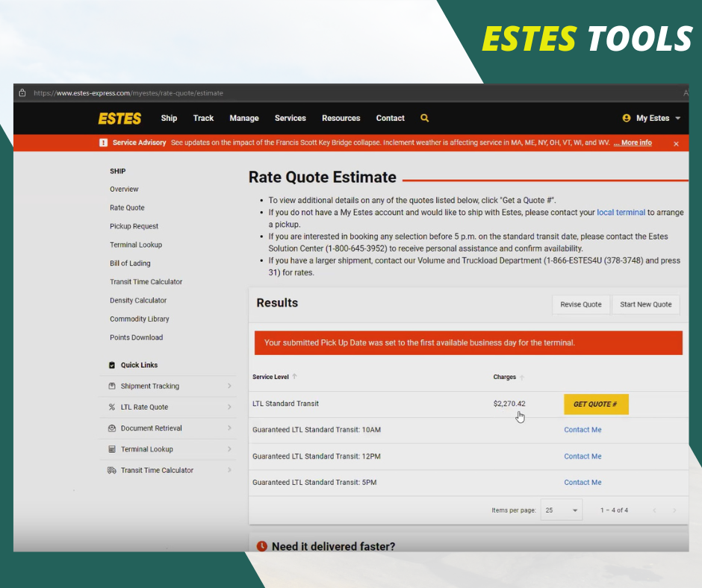The width and height of the screenshot is (702, 588).
Task: Go to next results page arrow
Action: point(674,510)
